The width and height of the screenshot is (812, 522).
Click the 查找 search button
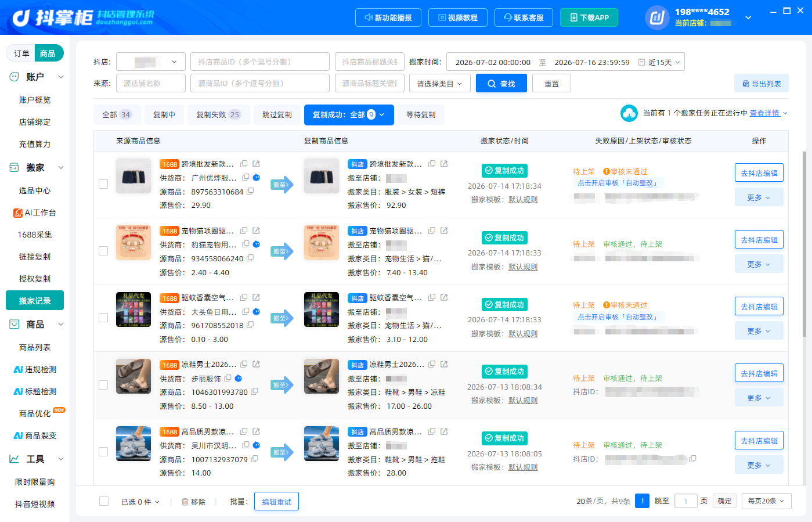point(501,84)
